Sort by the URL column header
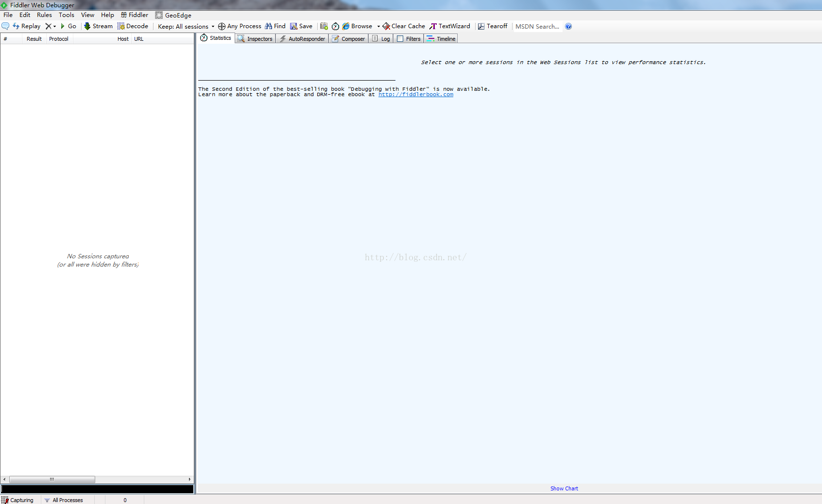 point(163,39)
